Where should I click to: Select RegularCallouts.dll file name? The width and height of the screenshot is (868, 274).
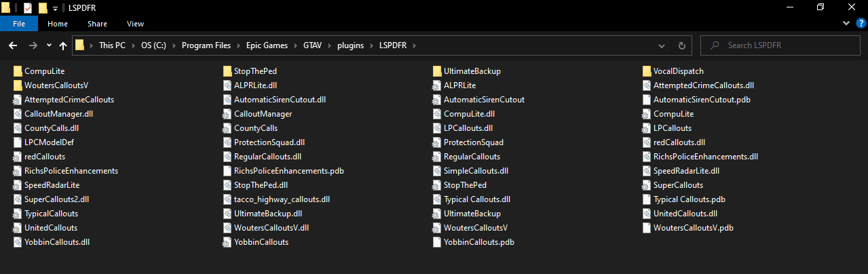point(267,157)
